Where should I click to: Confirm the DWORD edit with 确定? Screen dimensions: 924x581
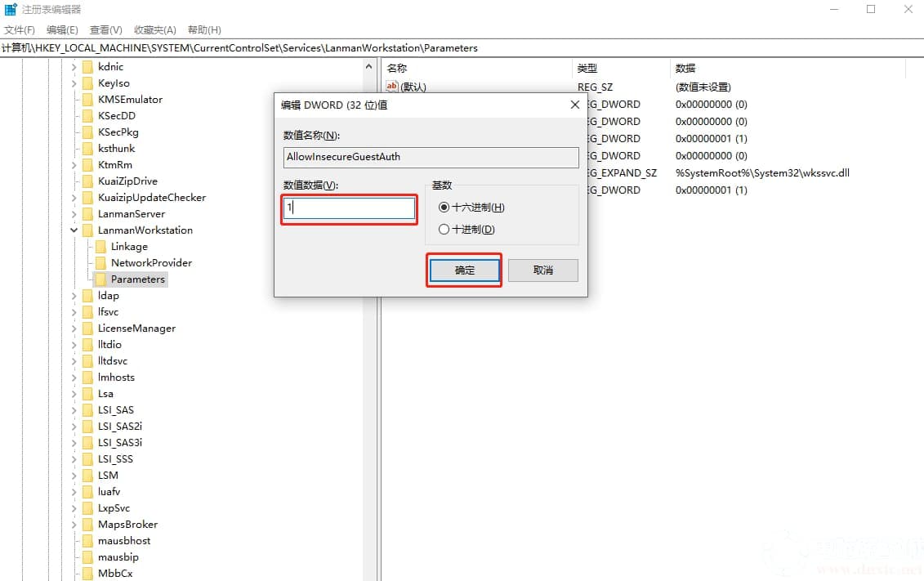coord(464,270)
